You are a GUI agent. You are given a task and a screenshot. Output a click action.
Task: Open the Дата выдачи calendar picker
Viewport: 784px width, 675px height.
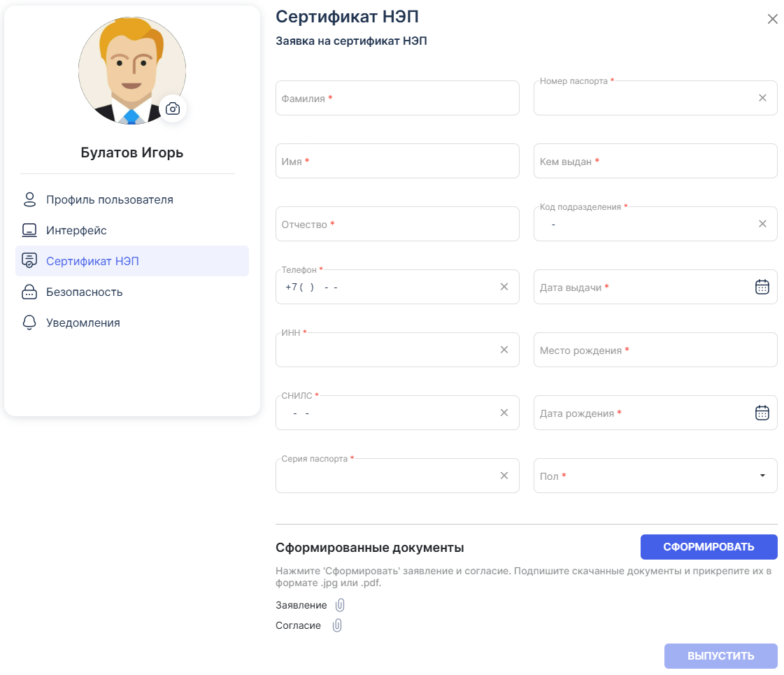point(762,287)
